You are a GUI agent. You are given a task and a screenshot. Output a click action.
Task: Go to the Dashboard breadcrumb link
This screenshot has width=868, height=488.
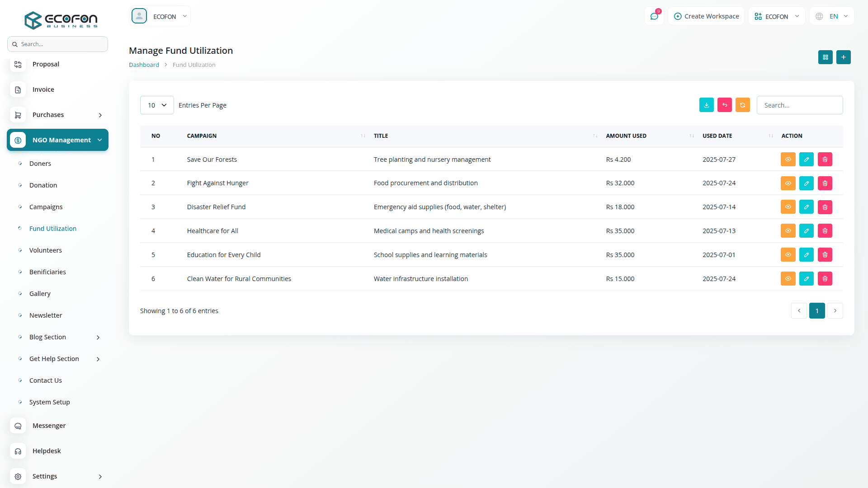[x=144, y=65]
